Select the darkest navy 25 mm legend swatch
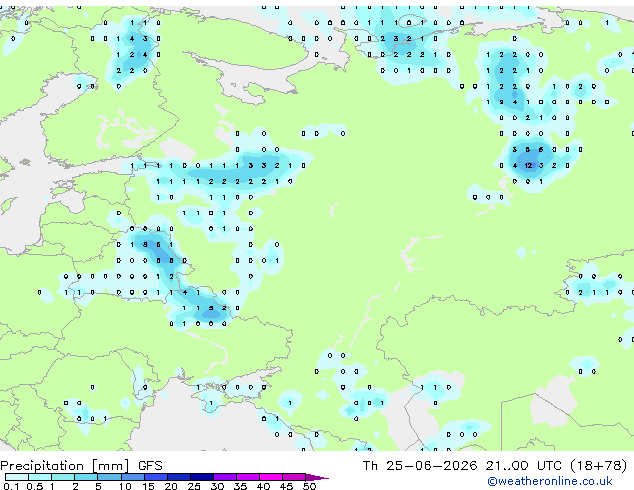Viewport: 634px width, 490px height. tap(202, 477)
